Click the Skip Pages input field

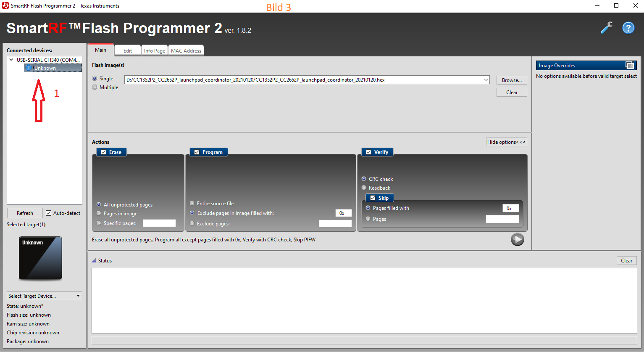502,219
